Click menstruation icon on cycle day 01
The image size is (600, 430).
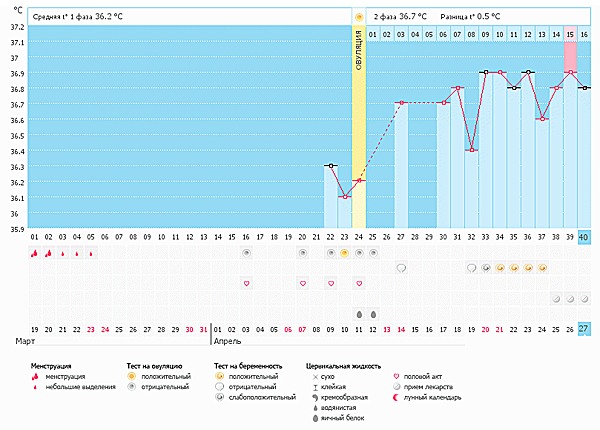click(x=34, y=254)
